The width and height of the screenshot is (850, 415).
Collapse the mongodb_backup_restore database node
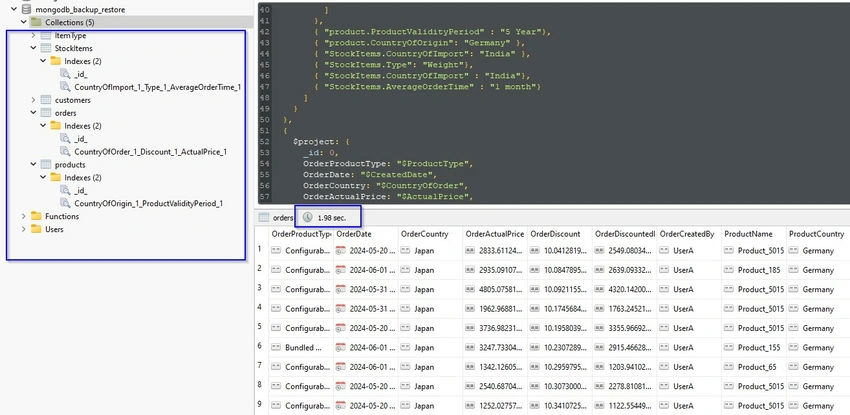[x=14, y=9]
